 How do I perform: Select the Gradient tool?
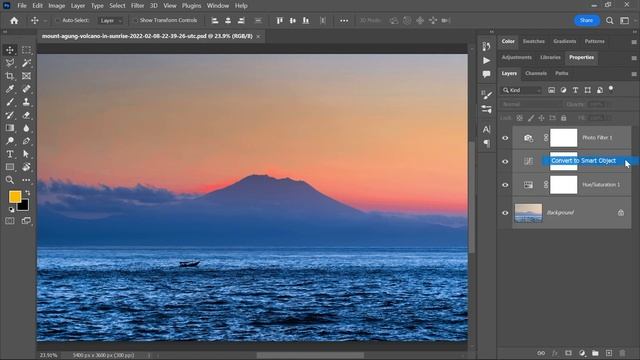[10, 128]
